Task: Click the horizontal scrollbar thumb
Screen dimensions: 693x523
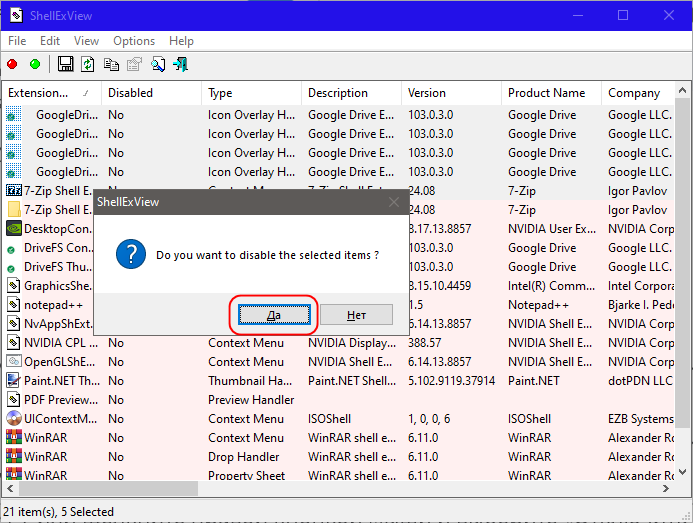Action: point(108,489)
